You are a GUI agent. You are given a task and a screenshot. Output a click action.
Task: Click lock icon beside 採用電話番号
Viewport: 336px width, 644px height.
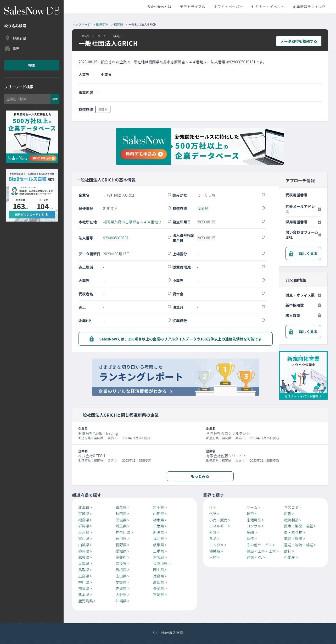click(320, 222)
